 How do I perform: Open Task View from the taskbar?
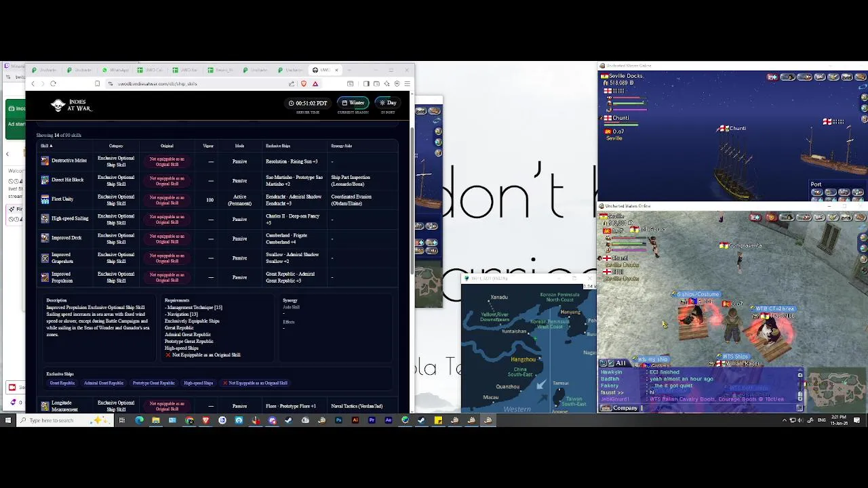click(x=122, y=420)
